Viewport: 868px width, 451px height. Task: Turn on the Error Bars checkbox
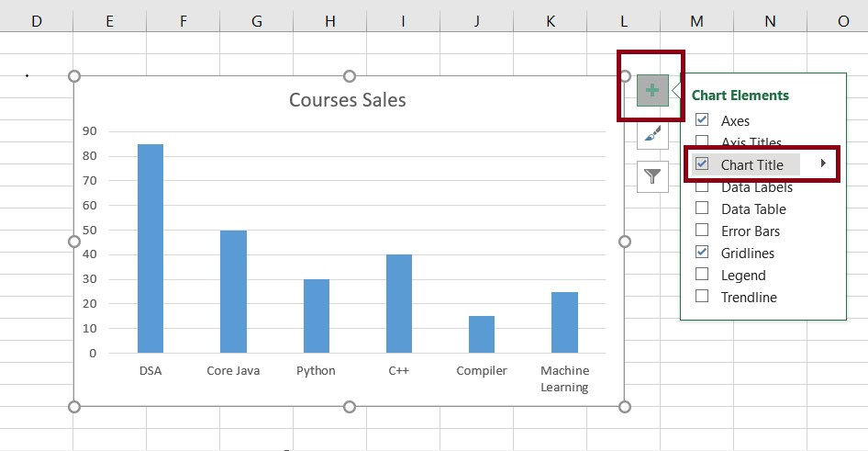702,231
